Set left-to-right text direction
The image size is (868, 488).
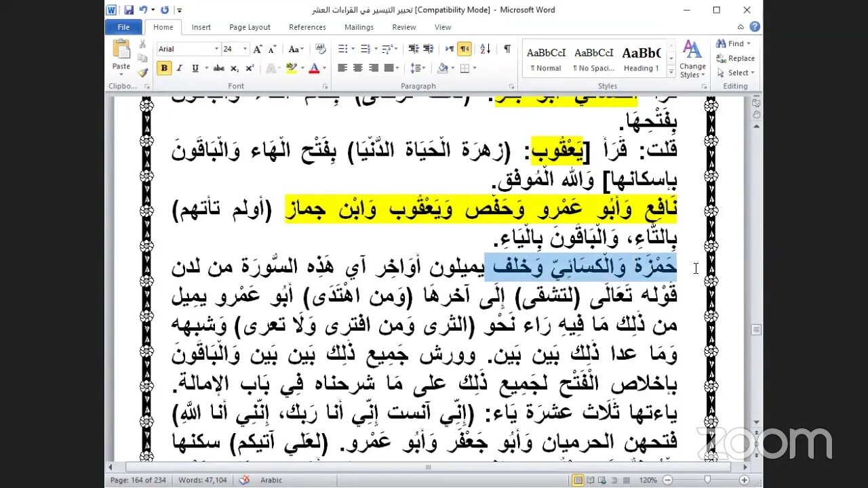coord(450,49)
